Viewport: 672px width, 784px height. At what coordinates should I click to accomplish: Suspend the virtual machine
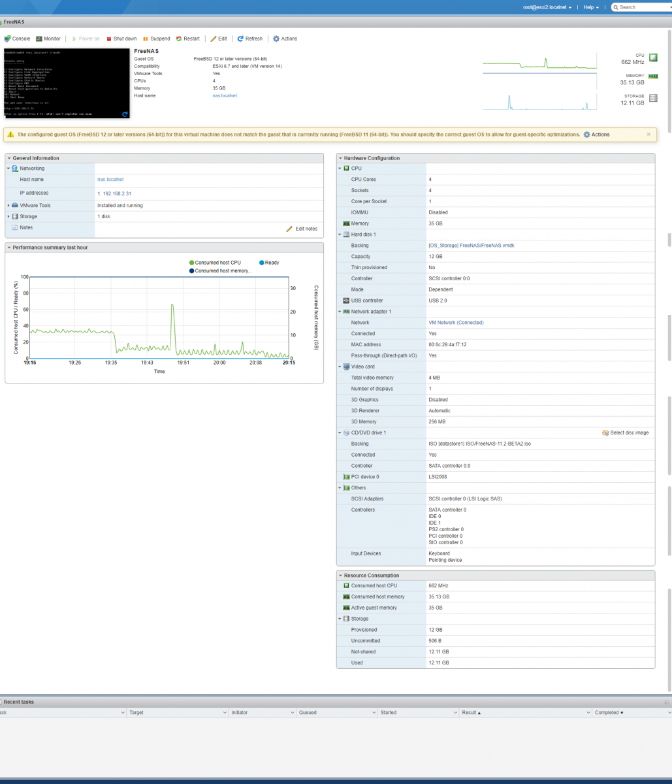[156, 39]
